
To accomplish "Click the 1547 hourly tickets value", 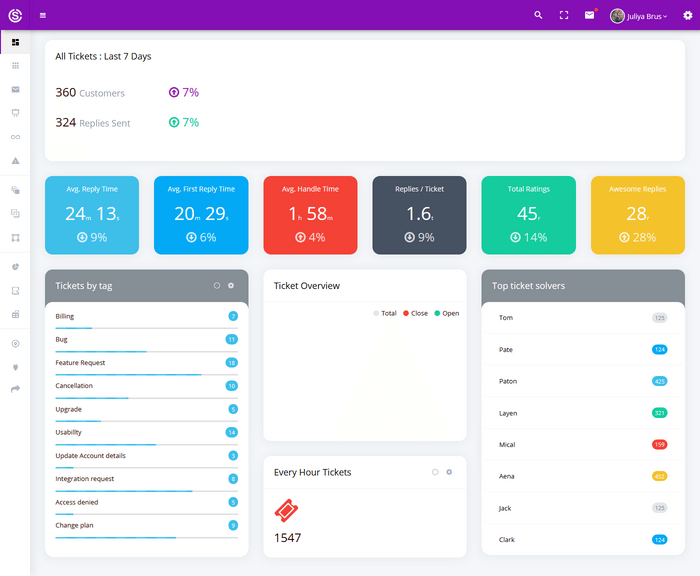I will click(x=288, y=538).
